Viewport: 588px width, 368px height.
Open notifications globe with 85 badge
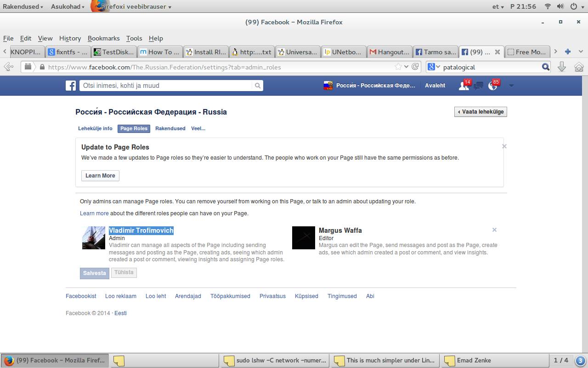click(x=493, y=86)
